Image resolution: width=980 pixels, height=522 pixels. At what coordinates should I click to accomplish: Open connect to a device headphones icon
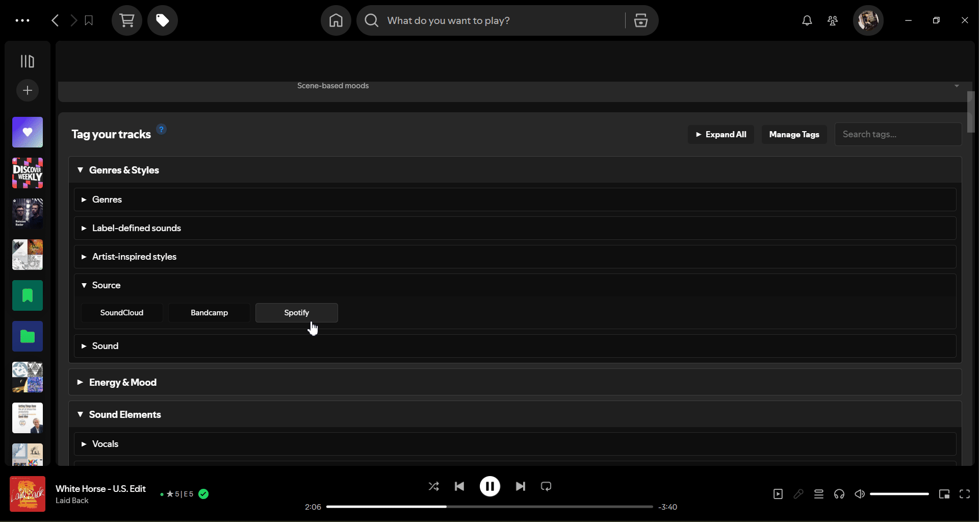pyautogui.click(x=839, y=494)
